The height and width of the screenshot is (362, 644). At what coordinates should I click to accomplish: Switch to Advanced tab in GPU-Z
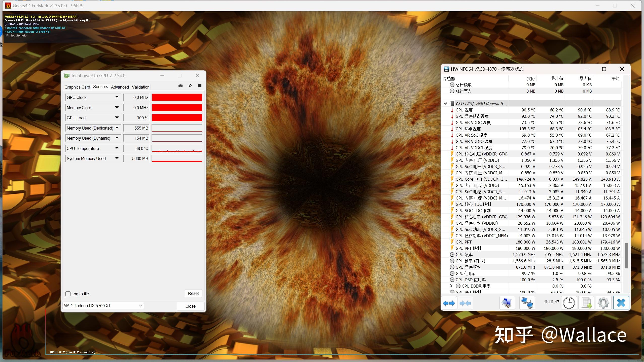[x=119, y=87]
